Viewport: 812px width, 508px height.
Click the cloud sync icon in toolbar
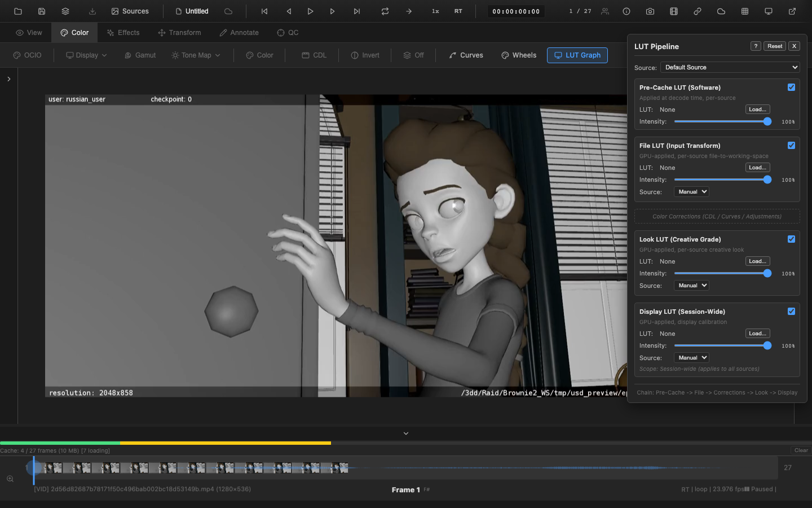[721, 11]
